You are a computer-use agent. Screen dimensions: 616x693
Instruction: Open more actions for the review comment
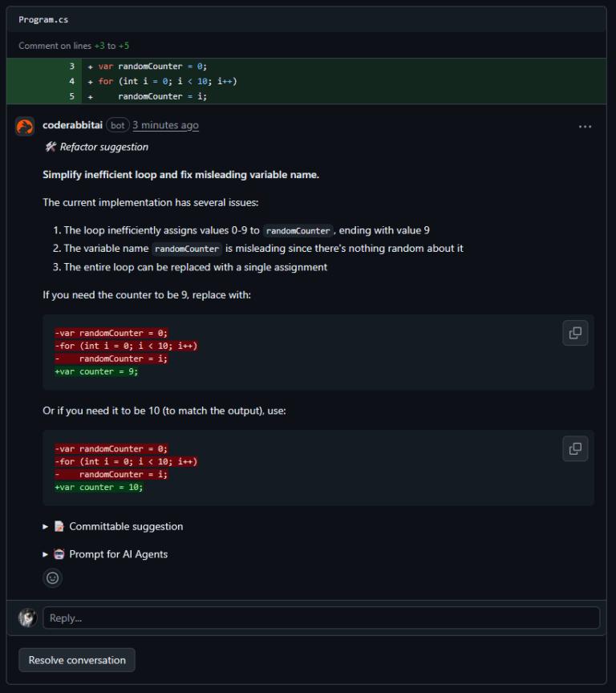tap(585, 125)
